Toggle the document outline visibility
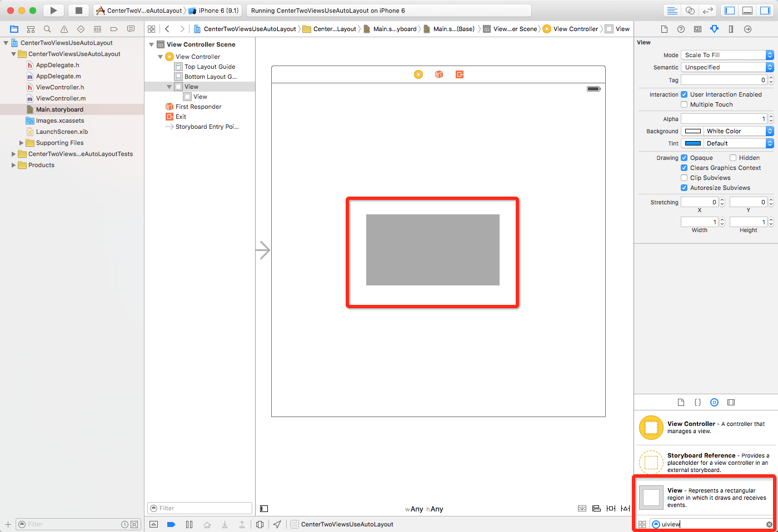Image resolution: width=778 pixels, height=532 pixels. [x=264, y=509]
